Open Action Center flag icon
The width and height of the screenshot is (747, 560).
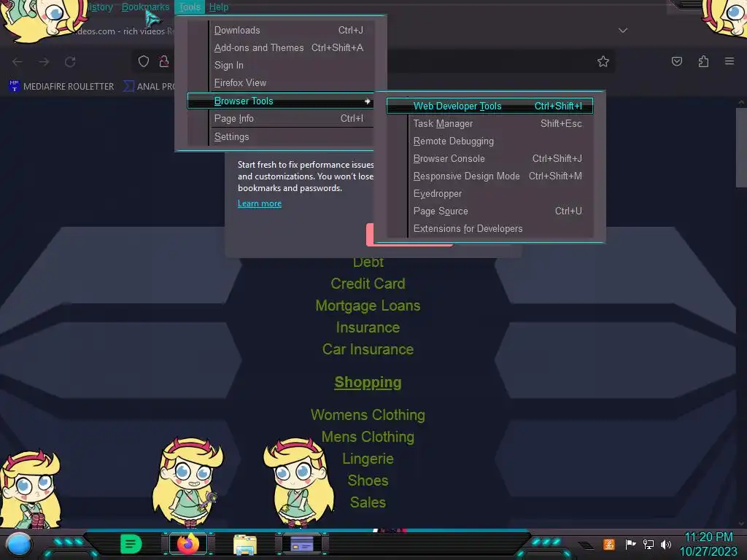click(630, 544)
